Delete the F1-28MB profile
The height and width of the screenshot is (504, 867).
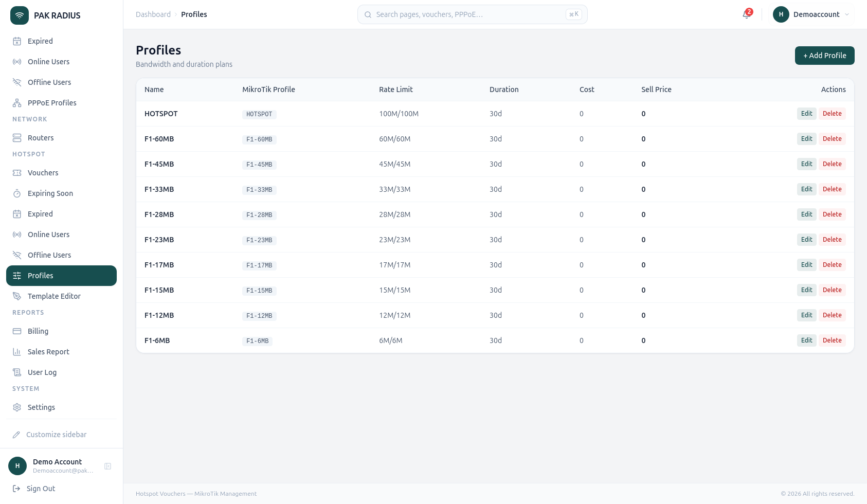832,214
